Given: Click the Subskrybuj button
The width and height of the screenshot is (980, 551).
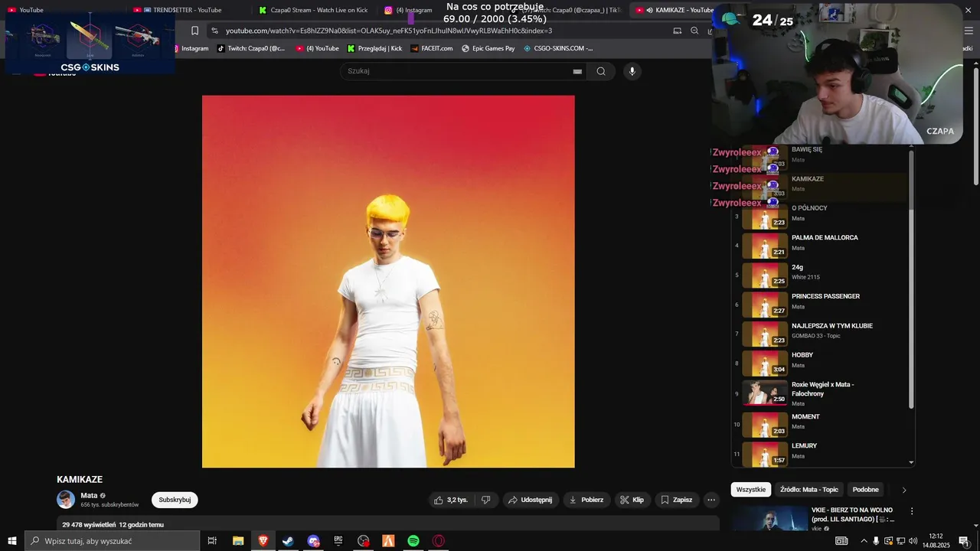Looking at the screenshot, I should pyautogui.click(x=175, y=500).
